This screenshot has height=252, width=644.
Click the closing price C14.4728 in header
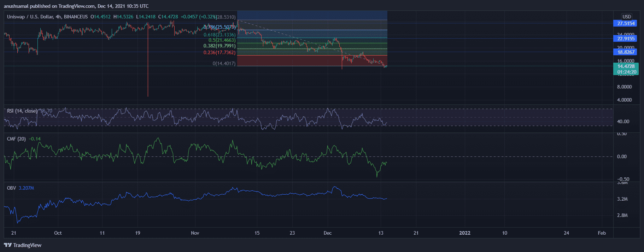[168, 17]
